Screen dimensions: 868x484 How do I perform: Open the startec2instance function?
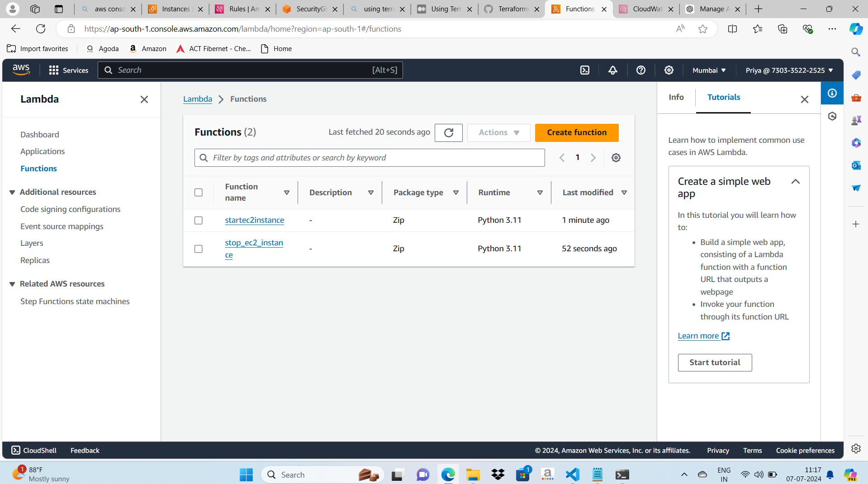pos(255,220)
